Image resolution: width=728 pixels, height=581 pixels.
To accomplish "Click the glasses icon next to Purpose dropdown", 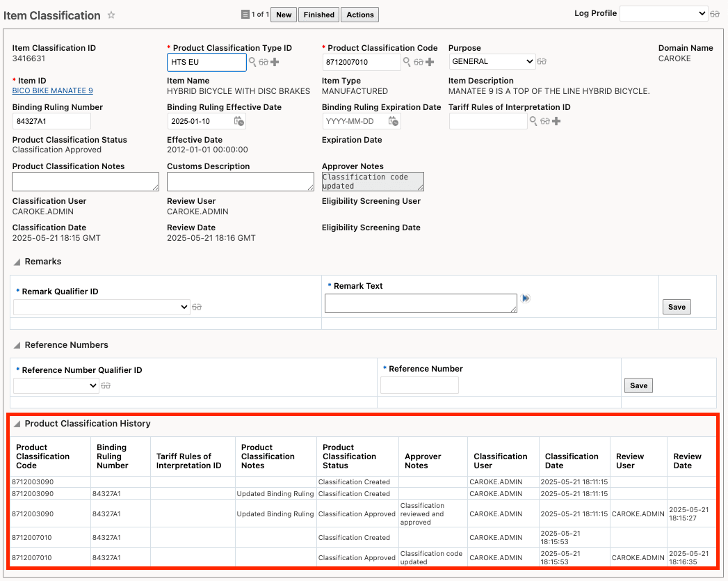I will (x=542, y=61).
